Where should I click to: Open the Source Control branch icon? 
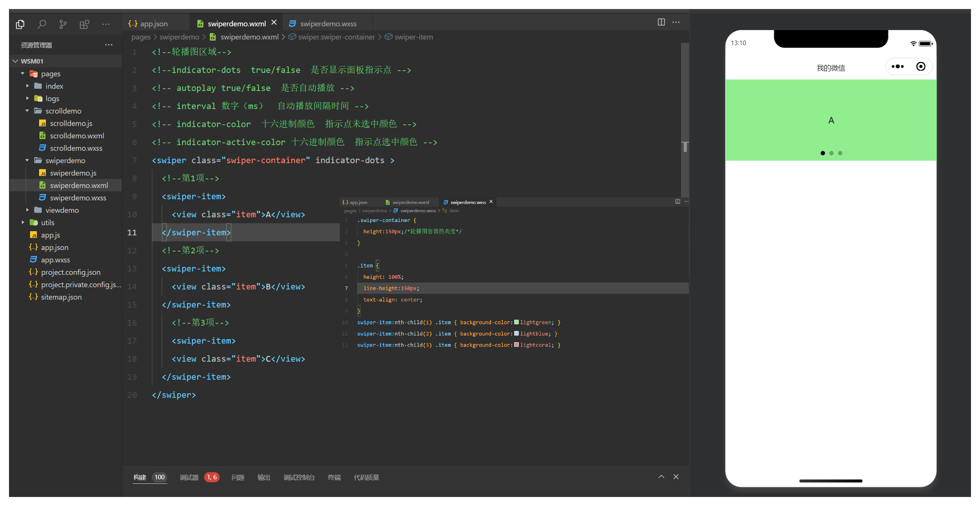[x=63, y=24]
